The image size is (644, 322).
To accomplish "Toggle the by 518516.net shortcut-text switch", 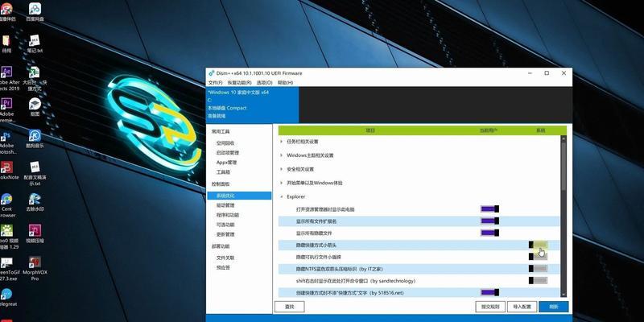I will point(489,292).
